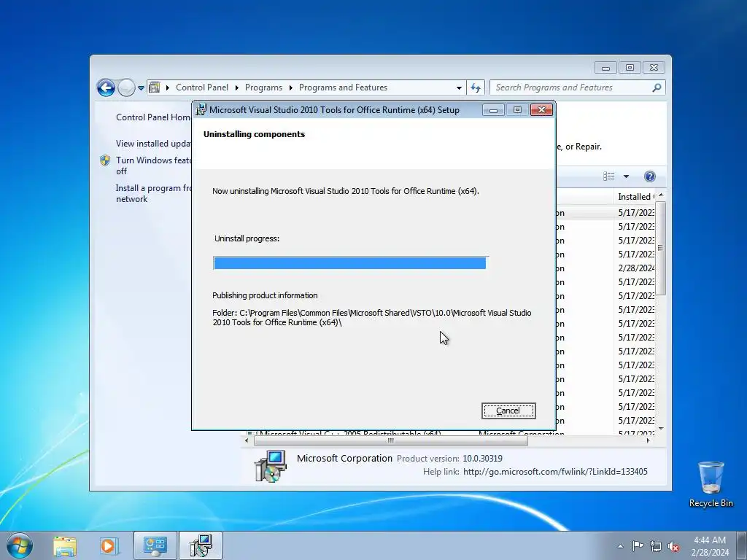Open the view options dropdown arrow
The width and height of the screenshot is (747, 560).
(626, 176)
